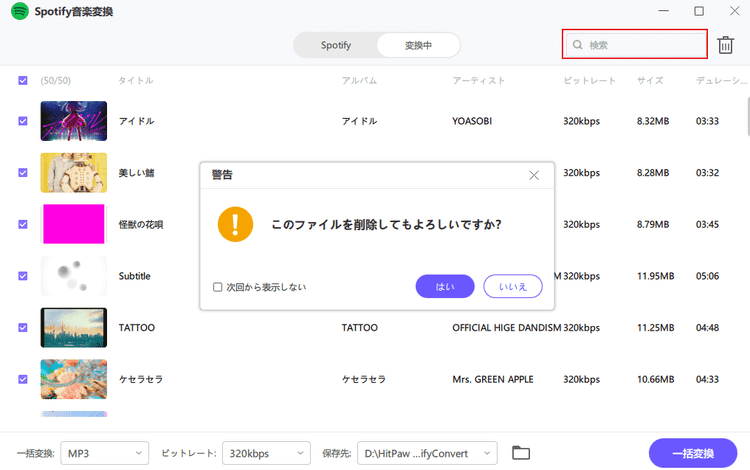Click the Mrs. GREEN APPLE artist text
Screen dimensions: 750x470
pyautogui.click(x=493, y=379)
